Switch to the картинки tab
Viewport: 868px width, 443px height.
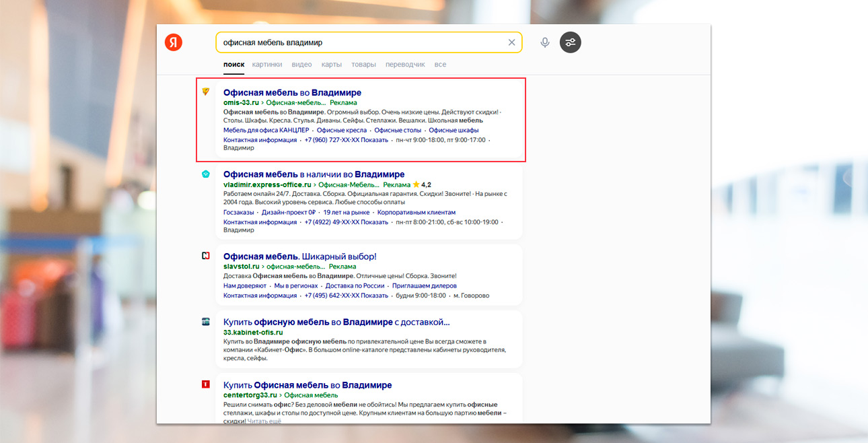[x=267, y=65]
